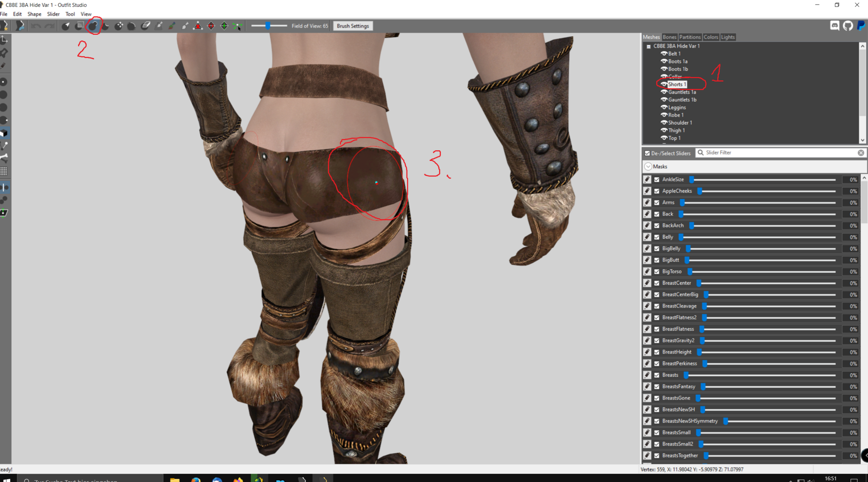Image resolution: width=868 pixels, height=482 pixels.
Task: Switch to the Partitions tab
Action: pyautogui.click(x=690, y=37)
